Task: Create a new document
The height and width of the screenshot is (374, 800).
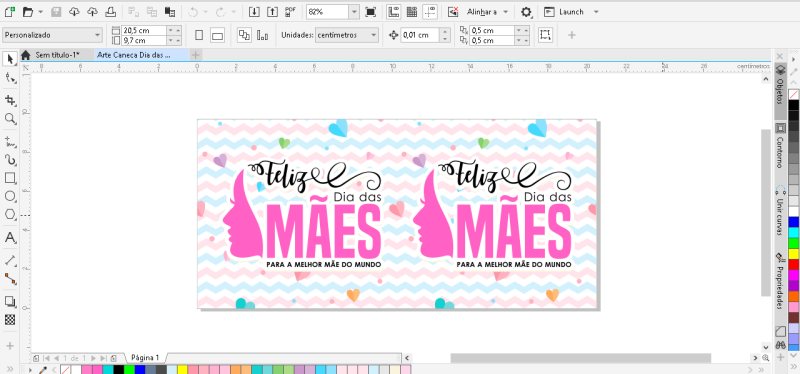Action: (x=9, y=11)
